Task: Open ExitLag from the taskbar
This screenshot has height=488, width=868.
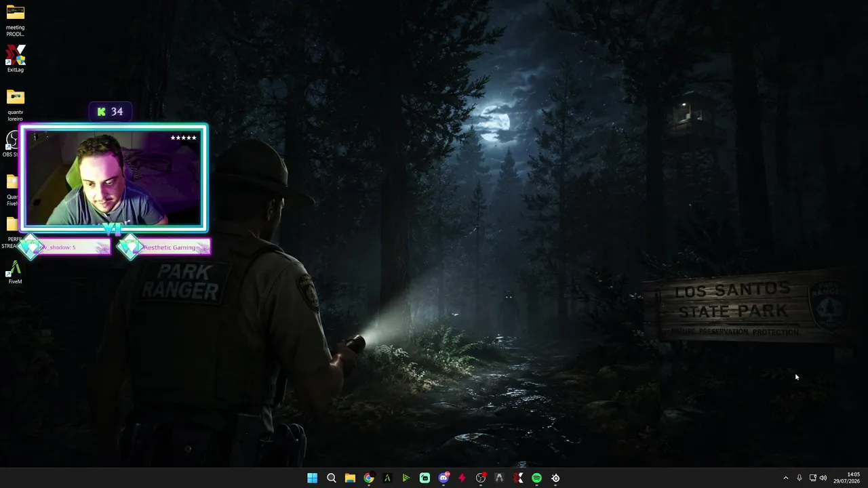Action: click(518, 478)
